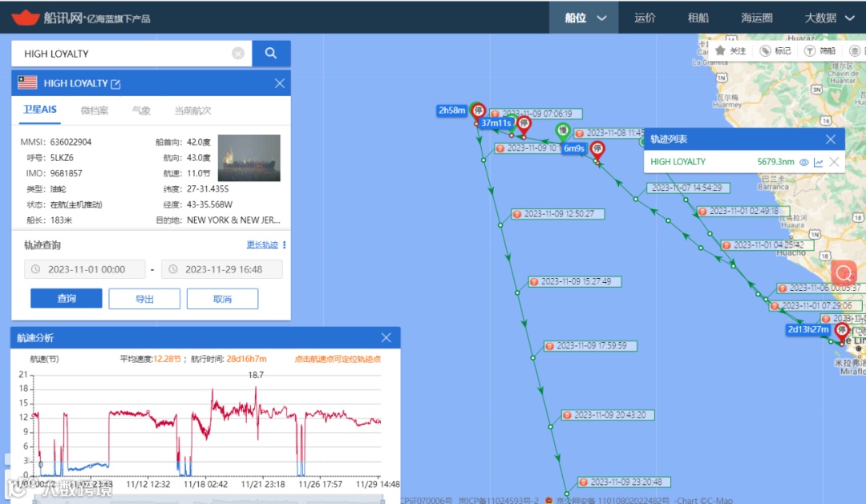Image resolution: width=866 pixels, height=504 pixels.
Task: Click track label 2023-11-06 00:05:37
Action: click(821, 288)
